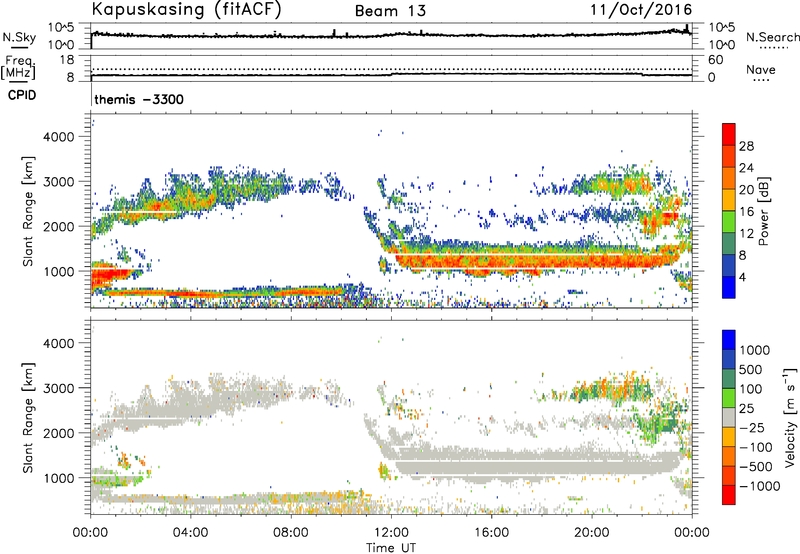Click the 24 dB color bar label
Image resolution: width=800 pixels, height=554 pixels.
[746, 168]
